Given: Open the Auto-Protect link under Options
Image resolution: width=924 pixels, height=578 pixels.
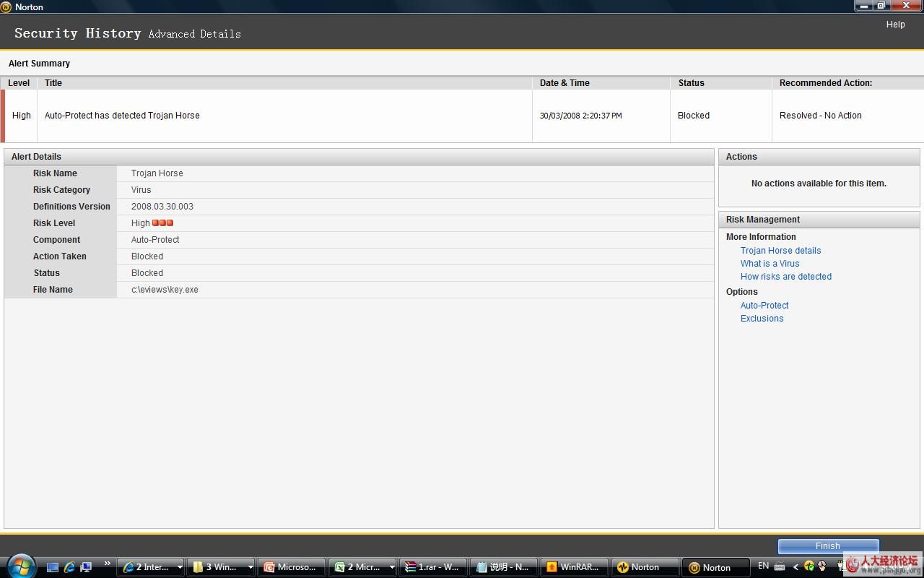Looking at the screenshot, I should pos(764,306).
